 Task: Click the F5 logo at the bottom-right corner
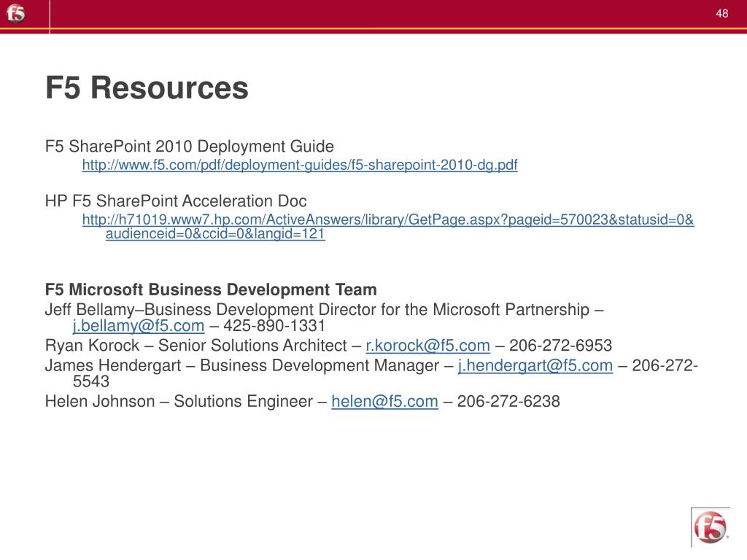click(x=711, y=527)
